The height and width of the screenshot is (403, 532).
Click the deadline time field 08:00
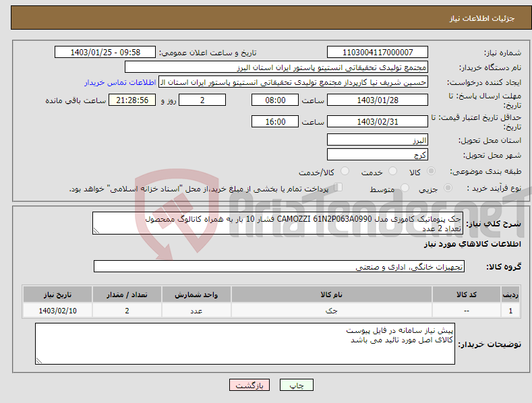pyautogui.click(x=275, y=100)
